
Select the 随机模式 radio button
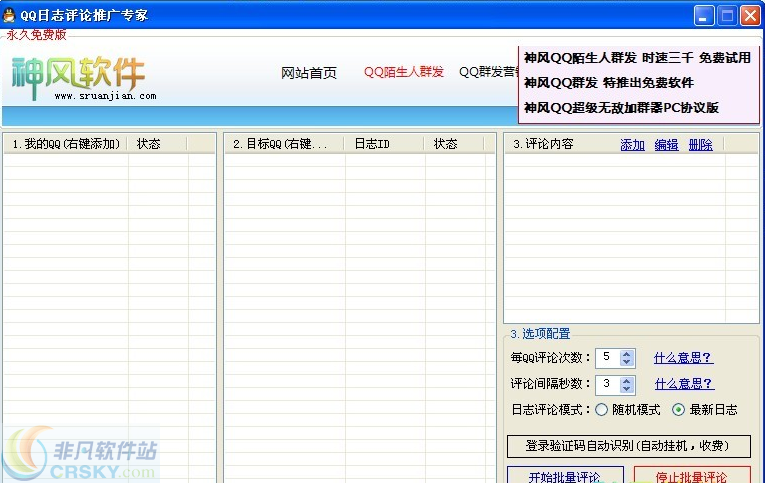(602, 410)
